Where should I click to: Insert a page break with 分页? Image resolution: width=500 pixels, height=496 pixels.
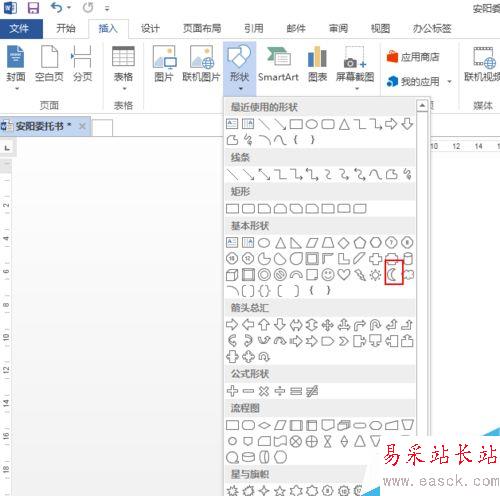tap(82, 63)
